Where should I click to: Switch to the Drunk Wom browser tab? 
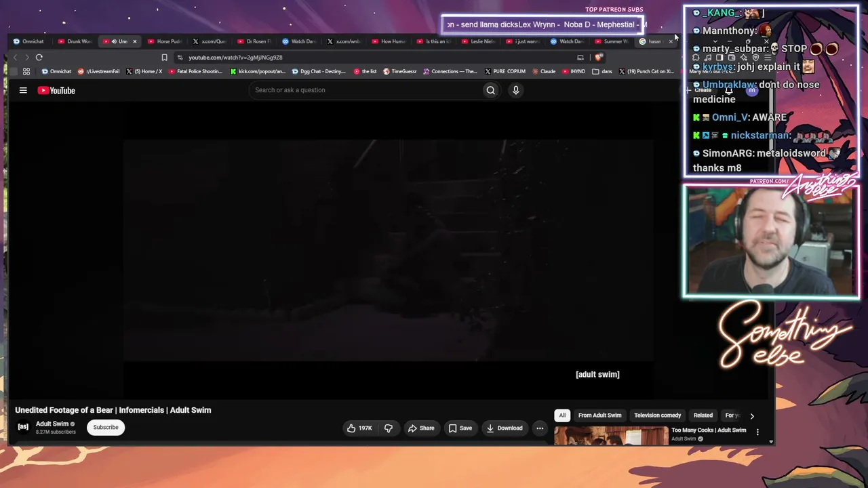pyautogui.click(x=75, y=41)
